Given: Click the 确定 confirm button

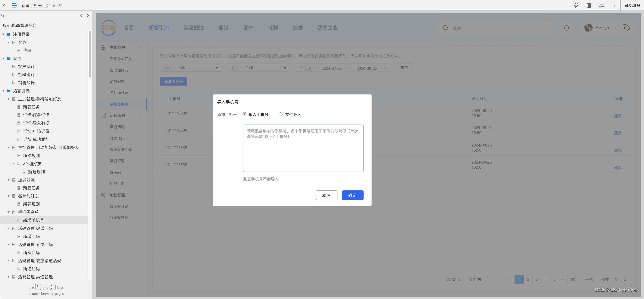Looking at the screenshot, I should tap(353, 195).
